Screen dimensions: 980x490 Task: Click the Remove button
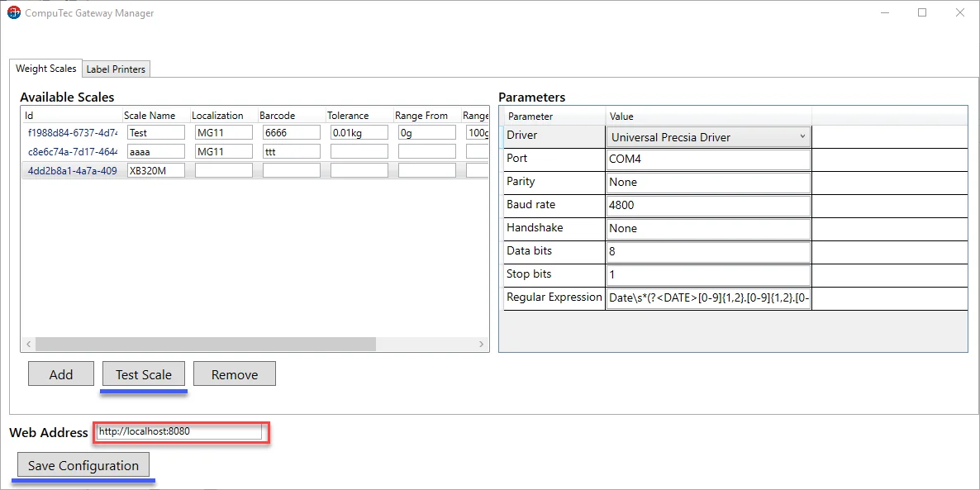point(235,374)
